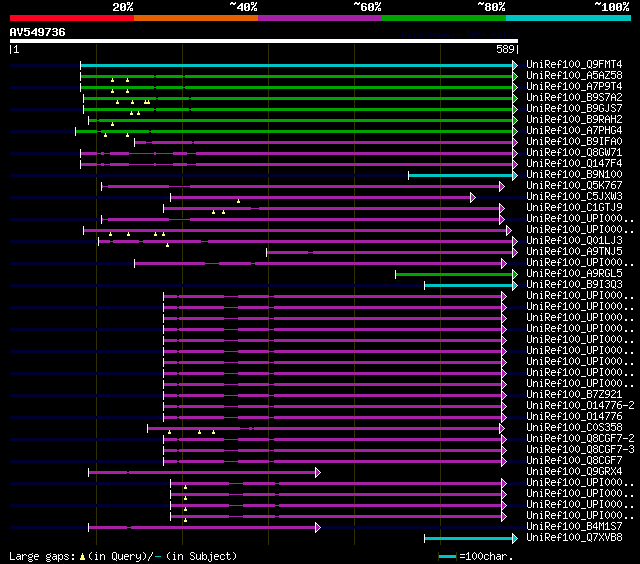Screen dimensions: 640x564
Task: Open hit UniRef100_A5AZ58
Action: coord(574,75)
